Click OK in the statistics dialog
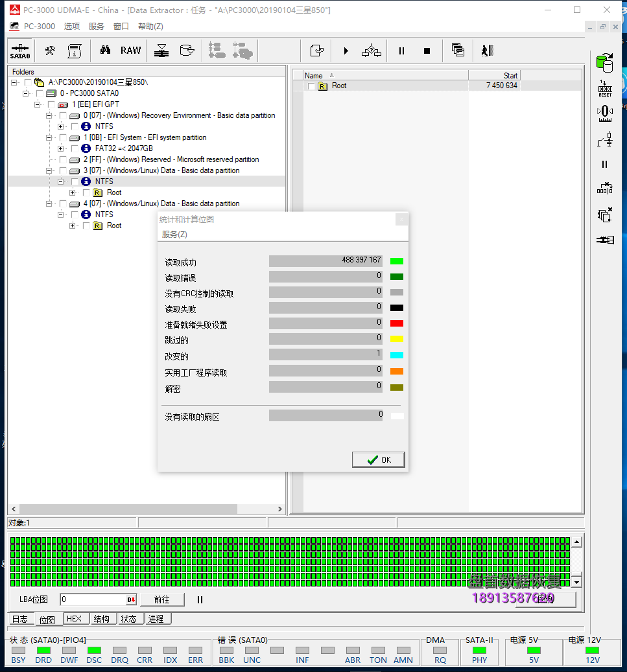The height and width of the screenshot is (672, 627). click(x=379, y=459)
